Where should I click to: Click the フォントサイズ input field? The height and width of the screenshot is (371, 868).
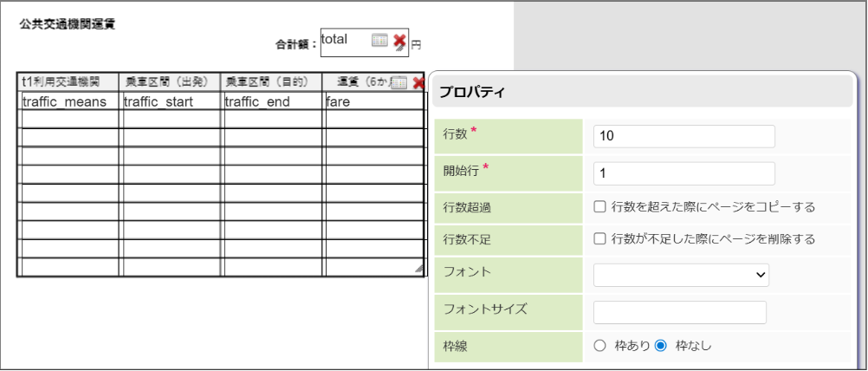pyautogui.click(x=680, y=312)
